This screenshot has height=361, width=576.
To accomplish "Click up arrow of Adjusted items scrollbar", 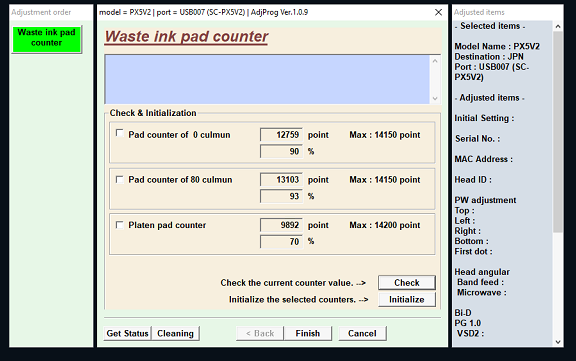I will (558, 26).
